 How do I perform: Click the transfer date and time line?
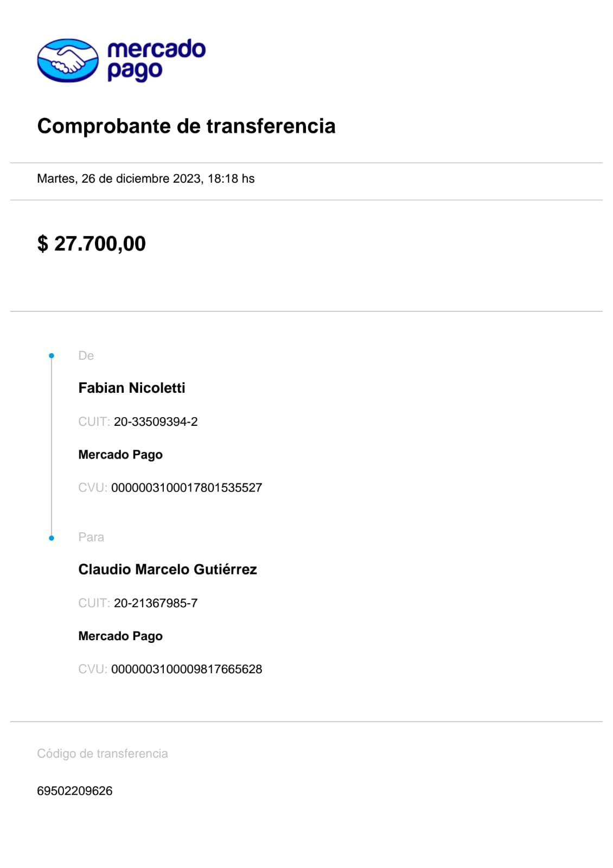pos(145,178)
